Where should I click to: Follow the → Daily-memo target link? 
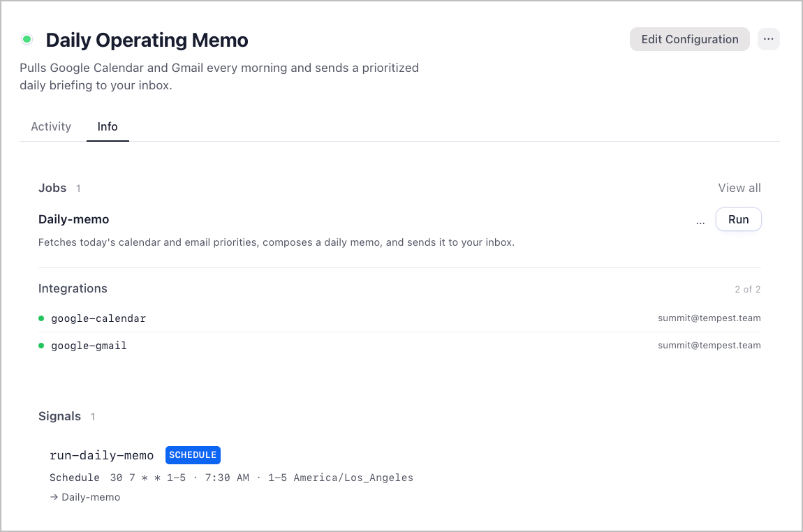[85, 497]
